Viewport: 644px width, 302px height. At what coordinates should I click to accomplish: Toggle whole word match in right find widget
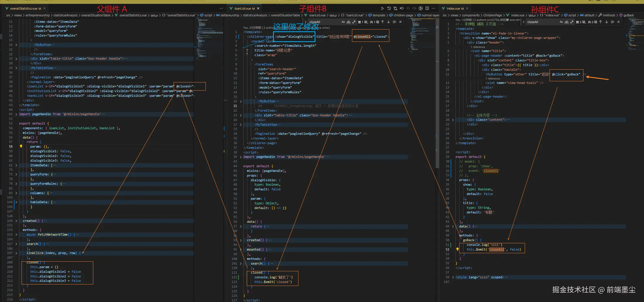coord(567,22)
